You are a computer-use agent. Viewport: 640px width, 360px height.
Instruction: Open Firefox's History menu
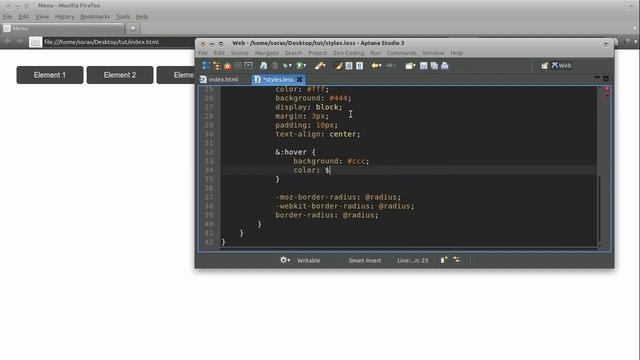[x=64, y=17]
